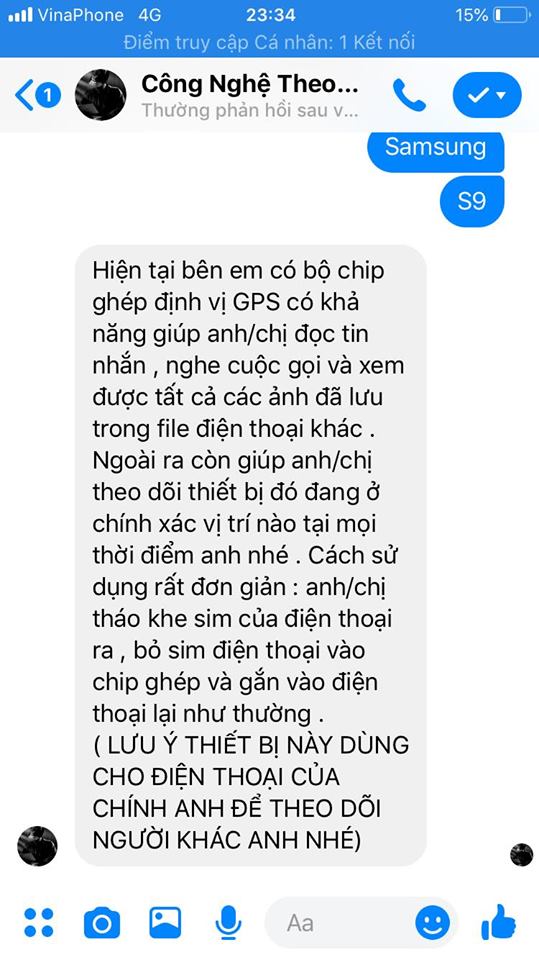
Task: Send a thumbs-up like
Action: click(x=499, y=921)
